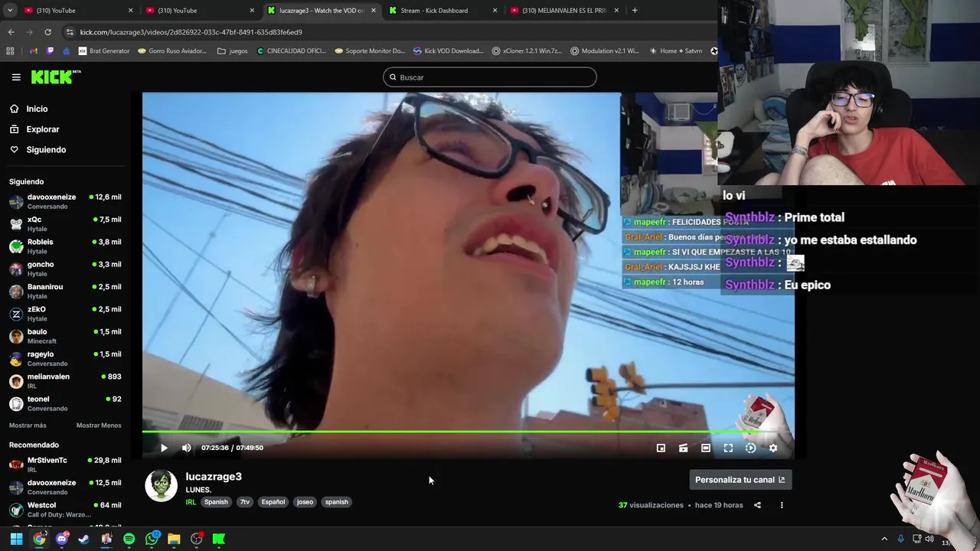Toggle theater mode in player
This screenshot has width=980, height=551.
(706, 448)
